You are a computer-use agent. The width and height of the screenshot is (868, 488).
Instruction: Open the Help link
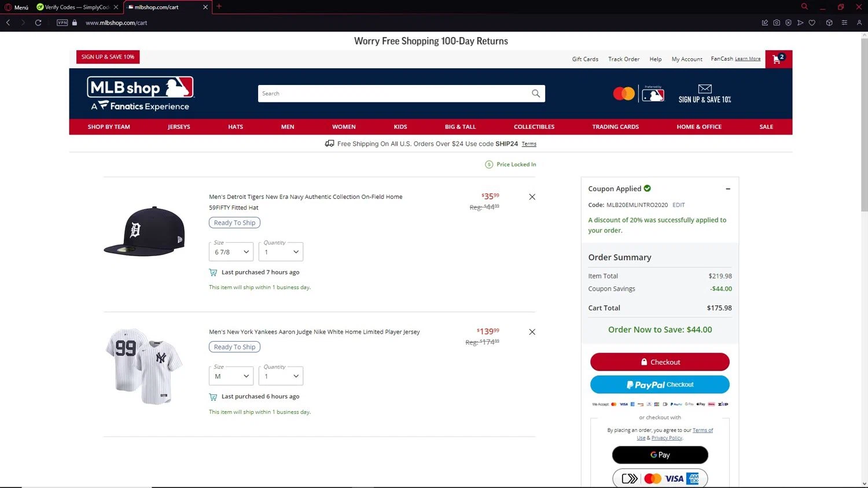point(656,59)
